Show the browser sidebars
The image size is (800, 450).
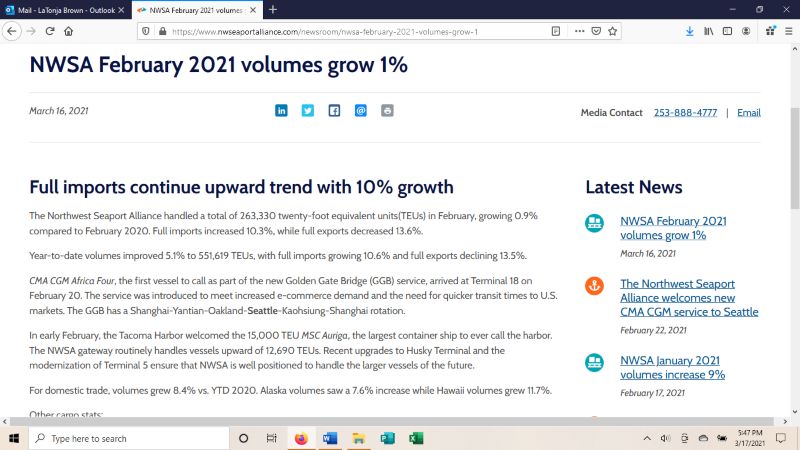coord(728,31)
